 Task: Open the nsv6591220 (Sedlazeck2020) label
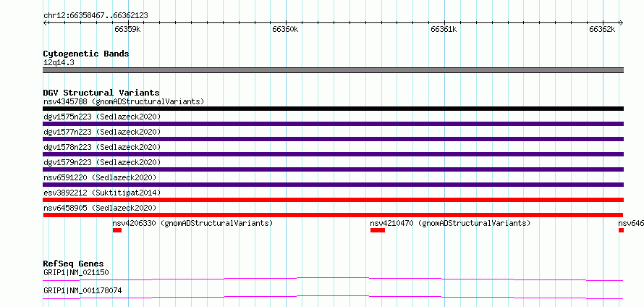tap(100, 177)
